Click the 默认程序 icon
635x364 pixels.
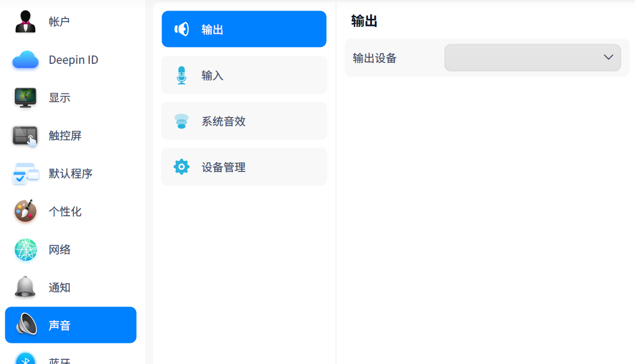(25, 174)
